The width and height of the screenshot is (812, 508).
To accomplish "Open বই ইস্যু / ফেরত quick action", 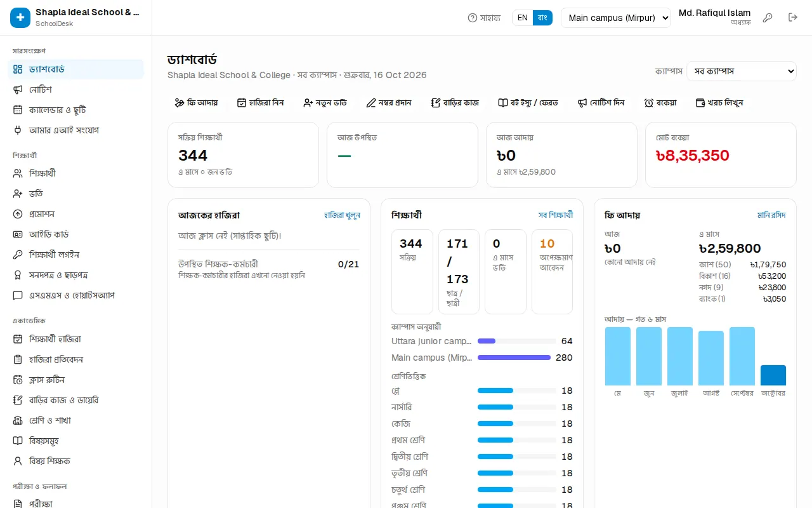I will coord(528,103).
